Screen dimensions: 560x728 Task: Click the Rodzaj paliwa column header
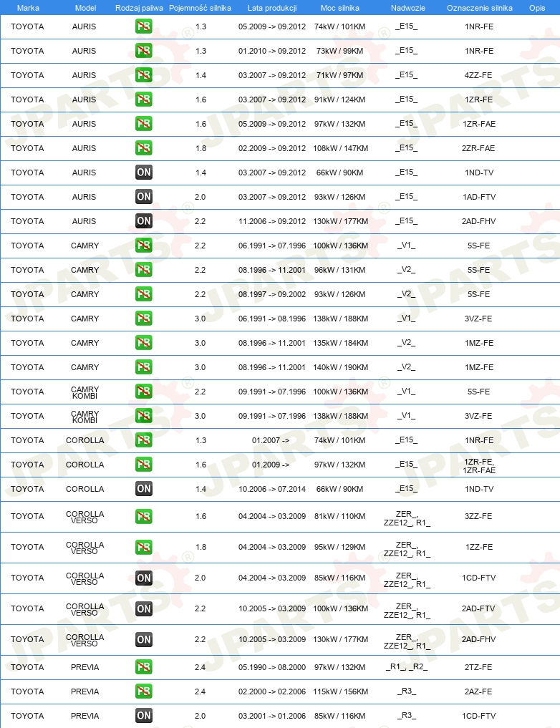[139, 8]
